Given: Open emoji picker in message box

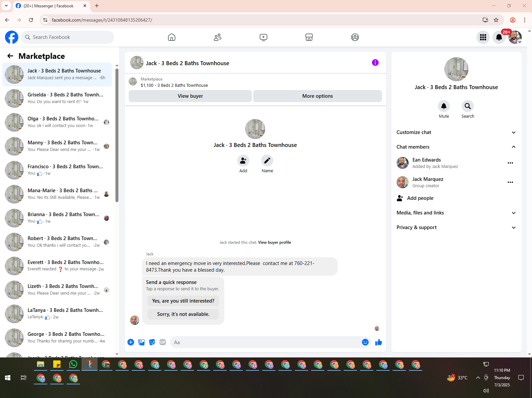Looking at the screenshot, I should [365, 342].
